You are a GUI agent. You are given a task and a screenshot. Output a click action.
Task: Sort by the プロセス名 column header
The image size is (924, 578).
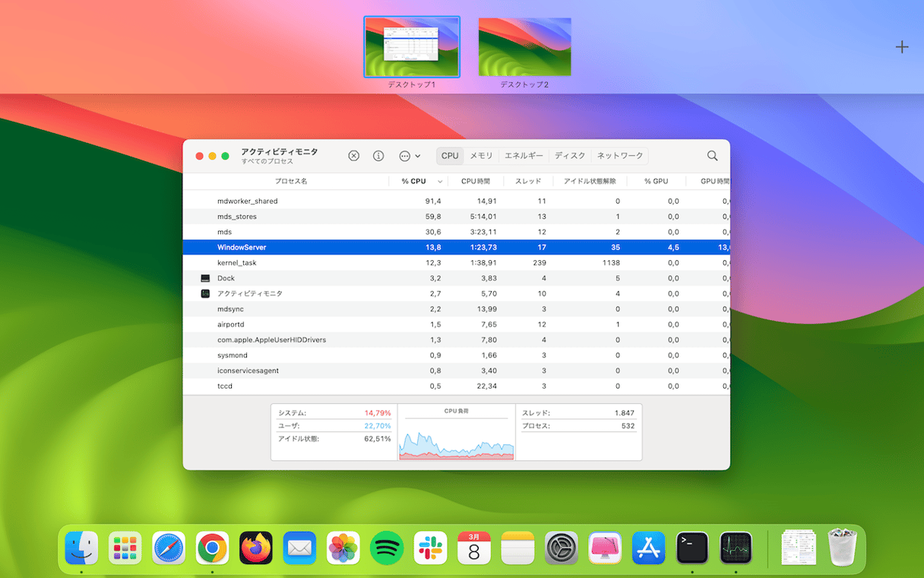point(291,181)
